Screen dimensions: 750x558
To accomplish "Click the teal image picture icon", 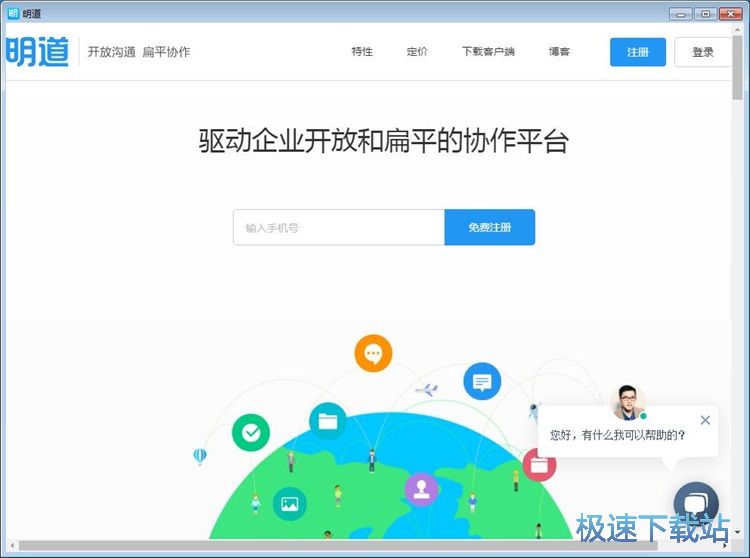I will coord(290,502).
